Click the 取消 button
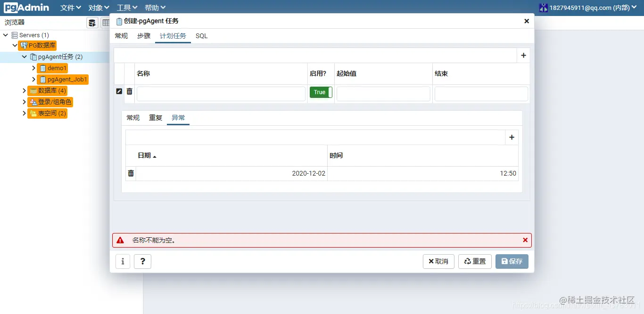Image resolution: width=644 pixels, height=314 pixels. tap(438, 261)
